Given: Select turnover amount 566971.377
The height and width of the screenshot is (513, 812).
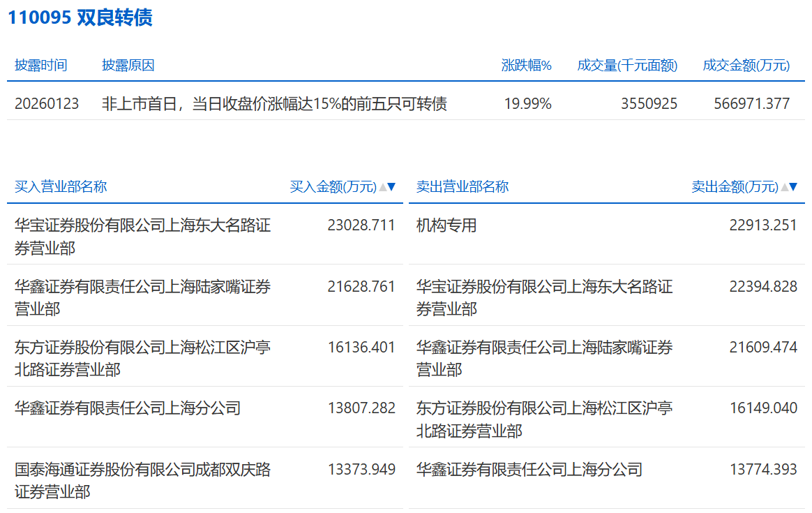Looking at the screenshot, I should 752,104.
